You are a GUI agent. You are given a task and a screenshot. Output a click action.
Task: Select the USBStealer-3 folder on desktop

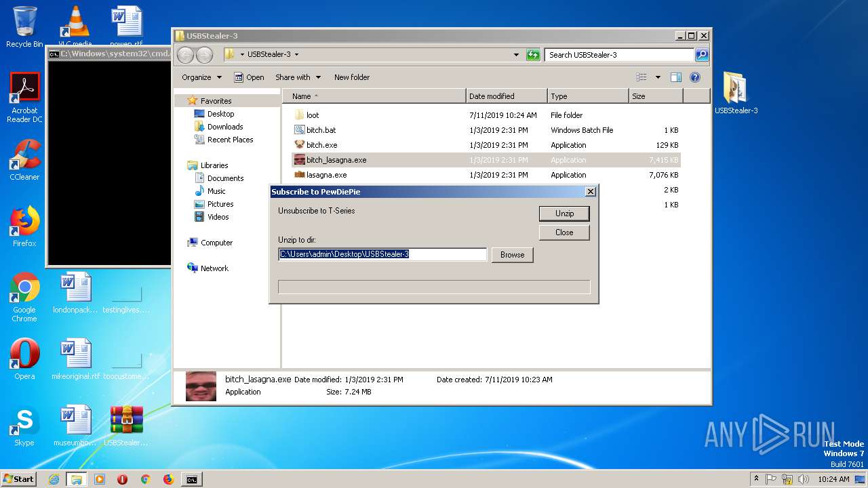[736, 93]
